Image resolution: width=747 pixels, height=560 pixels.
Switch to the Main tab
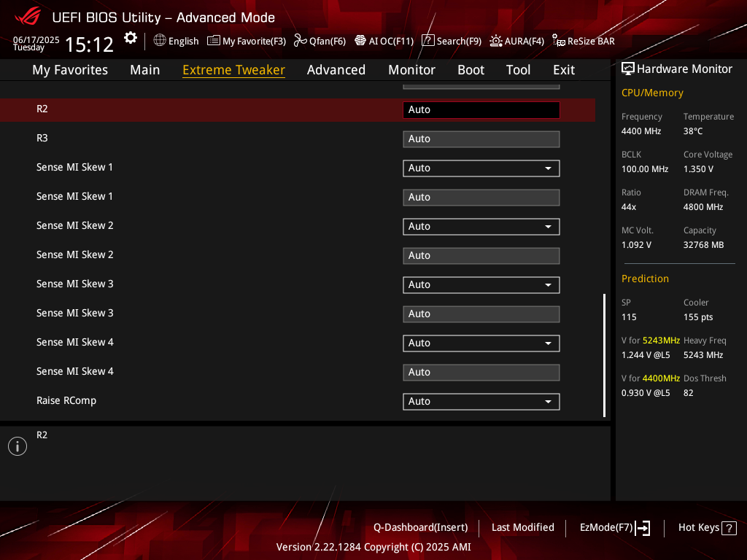coord(145,70)
